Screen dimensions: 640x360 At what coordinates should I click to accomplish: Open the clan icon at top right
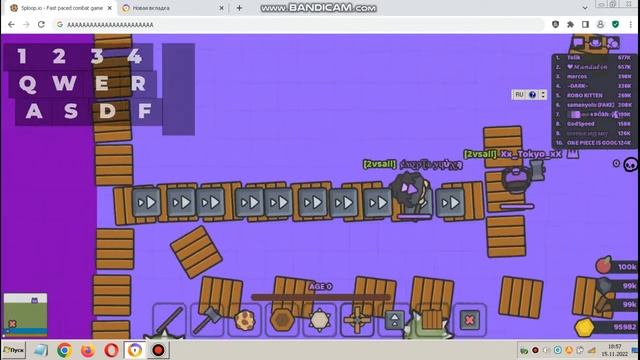point(595,42)
